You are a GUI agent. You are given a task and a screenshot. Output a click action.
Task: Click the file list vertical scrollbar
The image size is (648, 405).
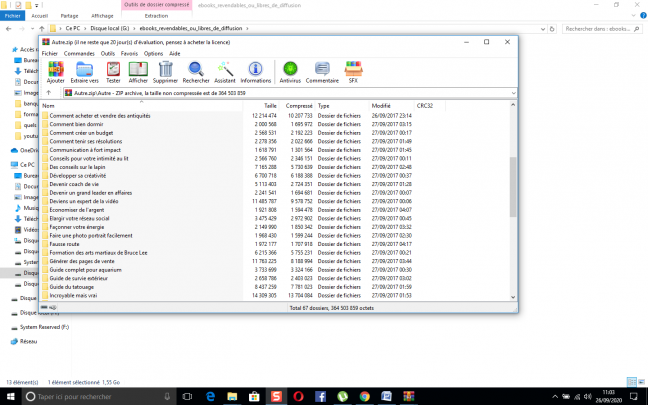514,200
